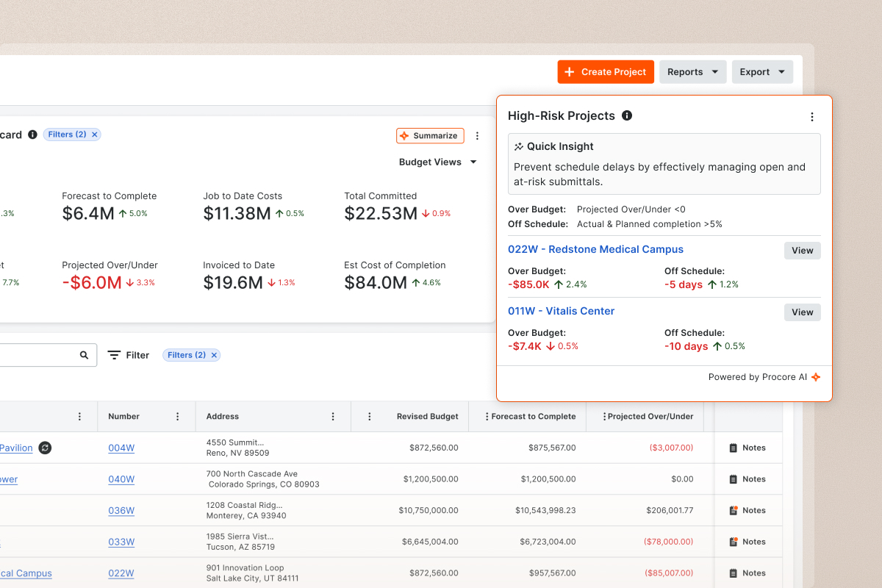882x588 pixels.
Task: Click the -10 days off schedule value
Action: click(x=686, y=346)
